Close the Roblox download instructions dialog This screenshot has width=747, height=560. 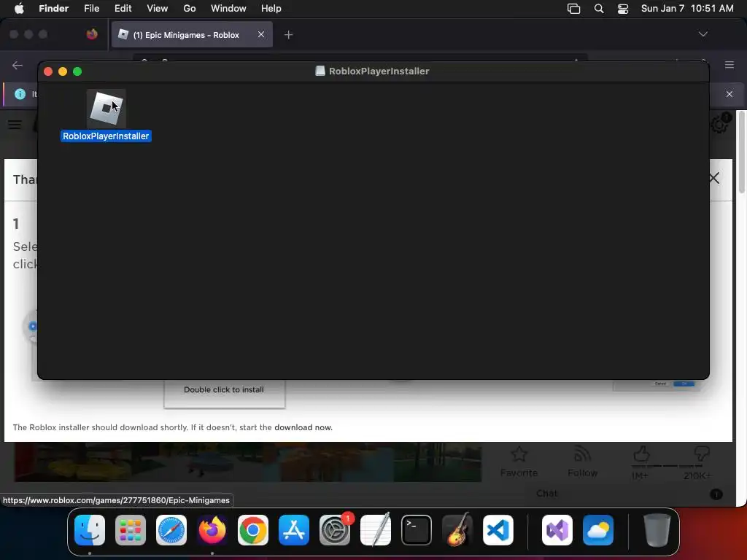714,179
